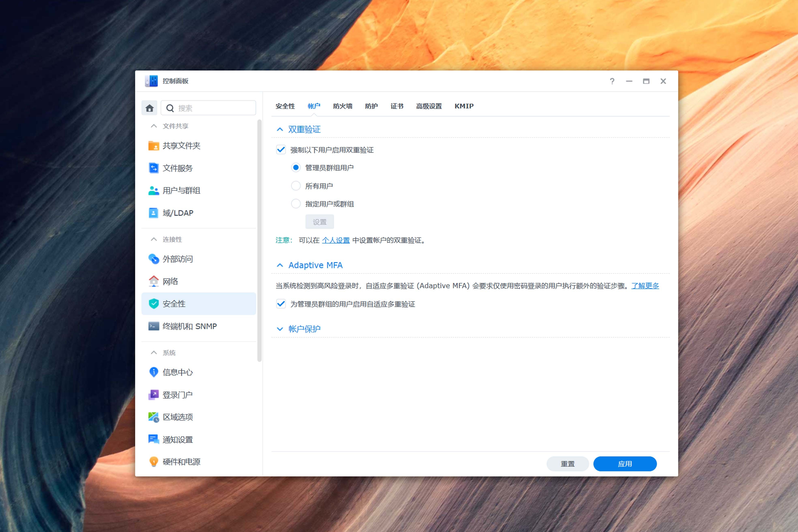Open the 域/LDAP domain icon

(x=154, y=213)
